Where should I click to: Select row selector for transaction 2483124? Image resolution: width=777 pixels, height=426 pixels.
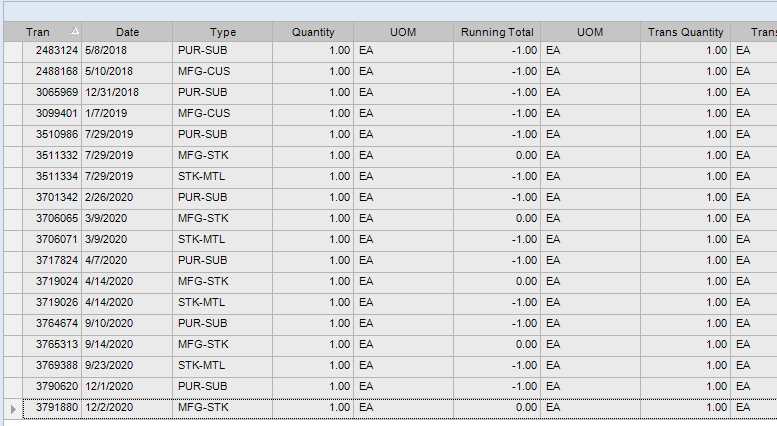click(13, 51)
